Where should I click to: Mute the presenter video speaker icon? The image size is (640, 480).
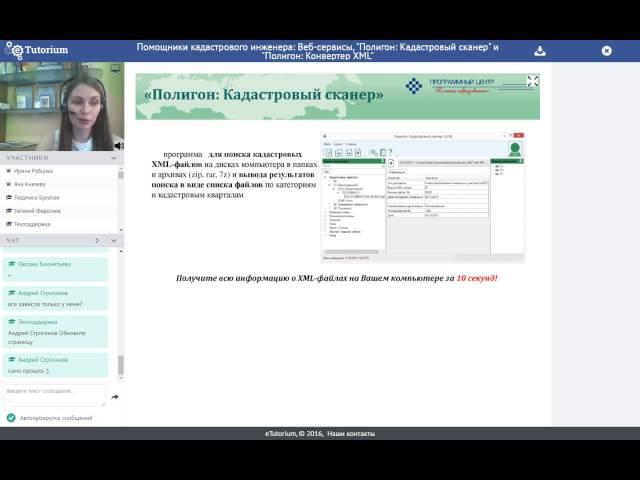[x=119, y=146]
